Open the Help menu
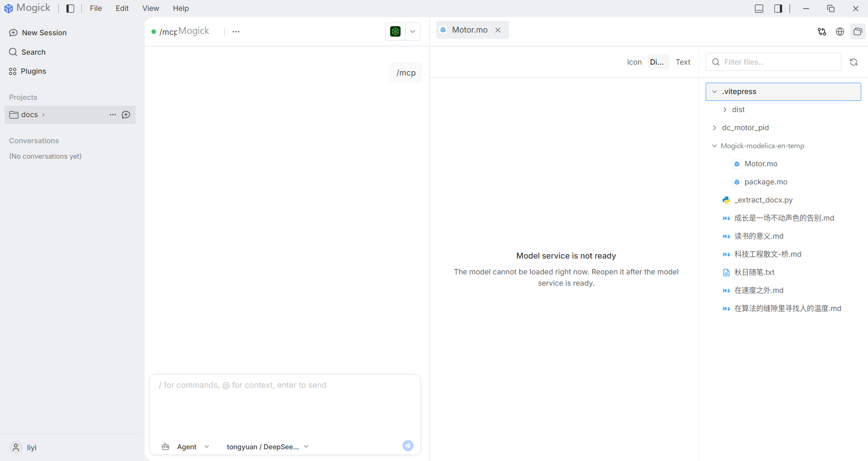 click(x=181, y=9)
